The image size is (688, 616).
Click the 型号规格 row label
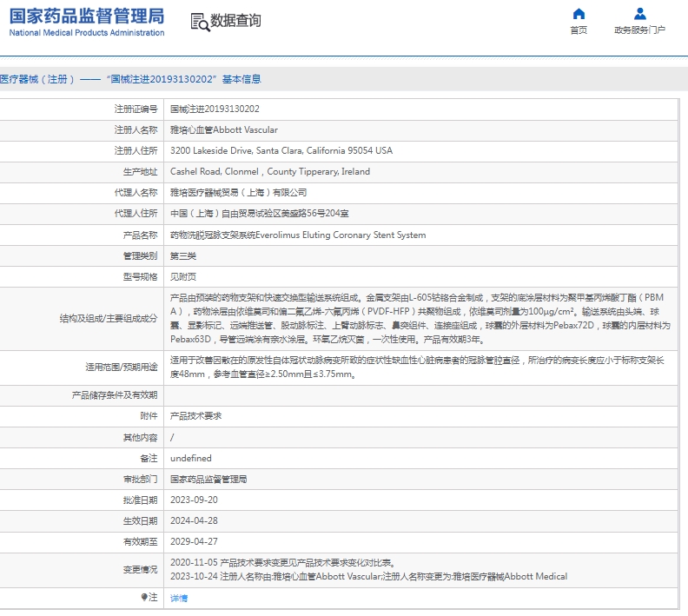tap(140, 277)
